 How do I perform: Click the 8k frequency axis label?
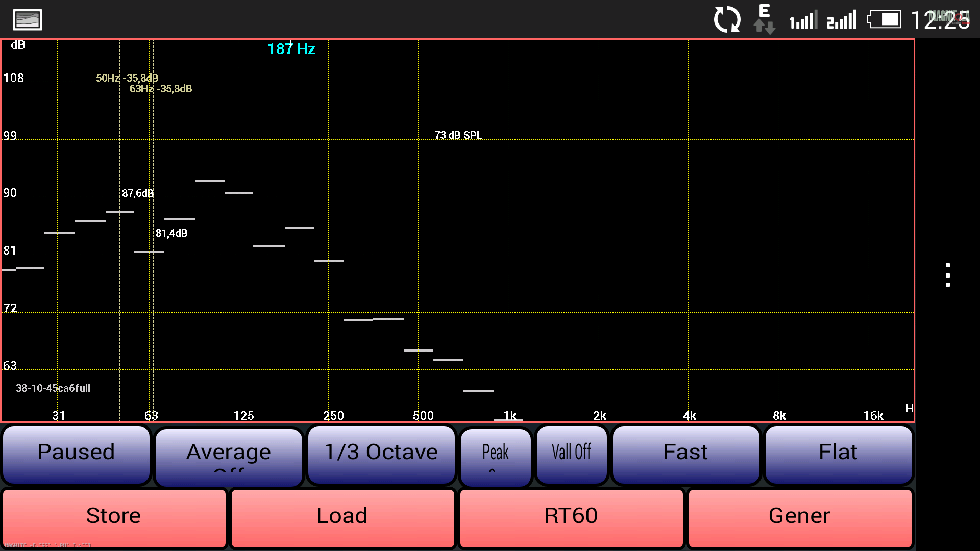coord(779,416)
